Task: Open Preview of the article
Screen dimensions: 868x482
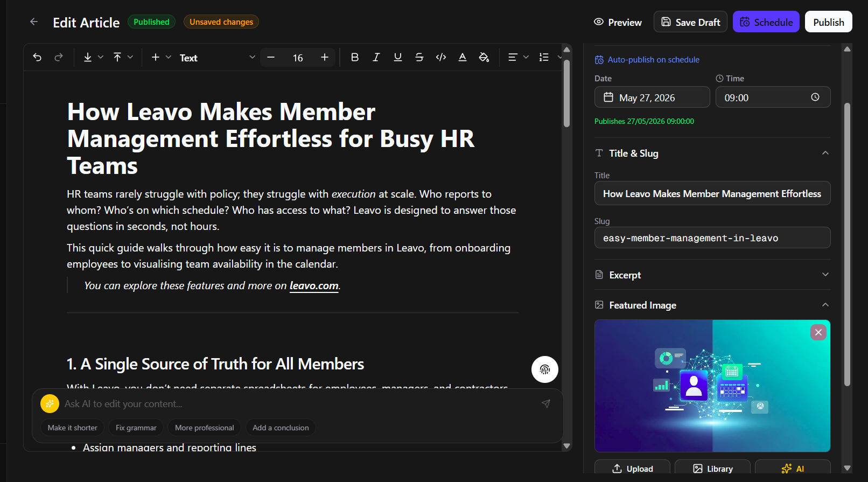Action: coord(618,22)
